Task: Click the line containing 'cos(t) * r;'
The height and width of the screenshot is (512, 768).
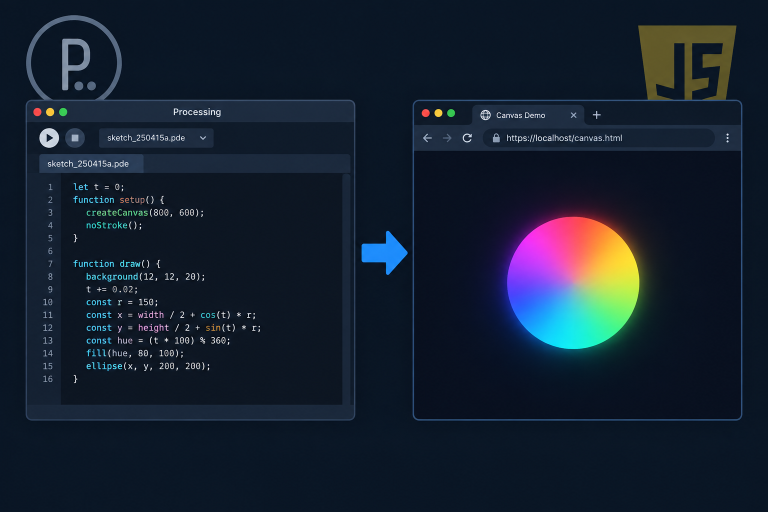Action: coord(171,315)
